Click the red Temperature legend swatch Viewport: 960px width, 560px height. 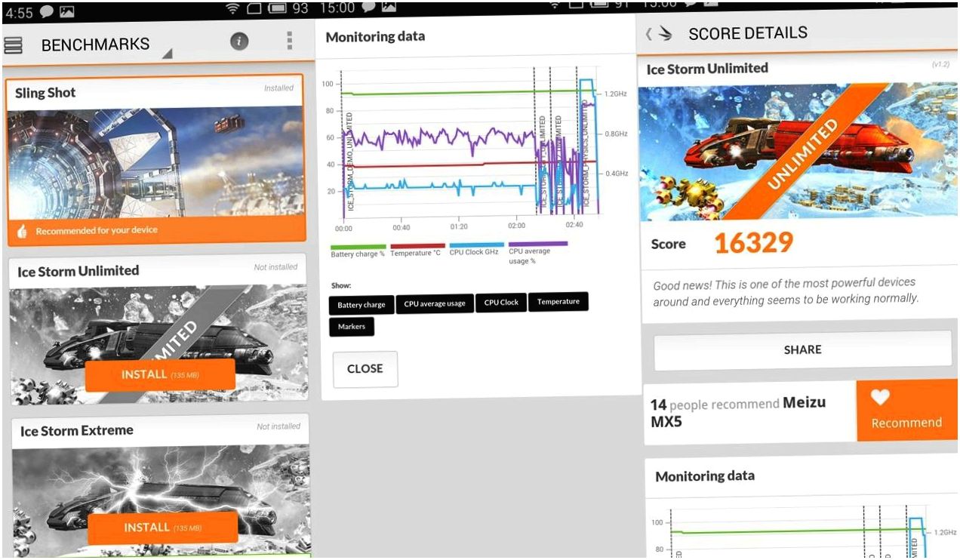coord(417,246)
